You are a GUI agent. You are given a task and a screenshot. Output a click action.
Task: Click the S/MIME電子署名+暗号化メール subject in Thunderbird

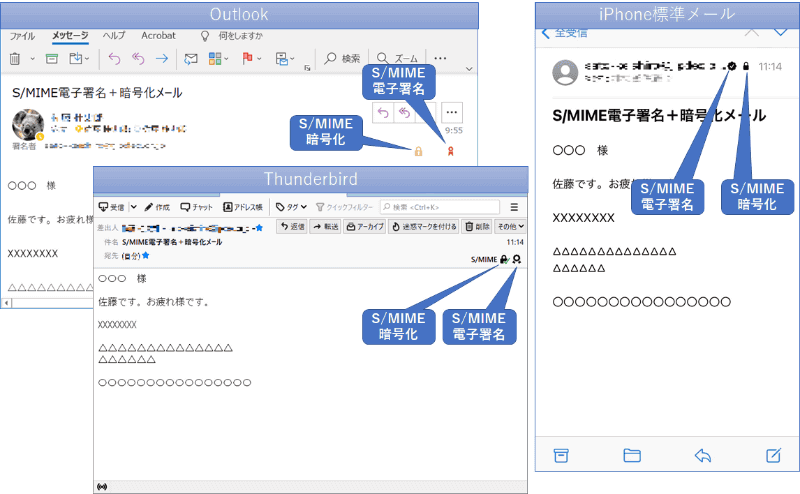[x=172, y=242]
